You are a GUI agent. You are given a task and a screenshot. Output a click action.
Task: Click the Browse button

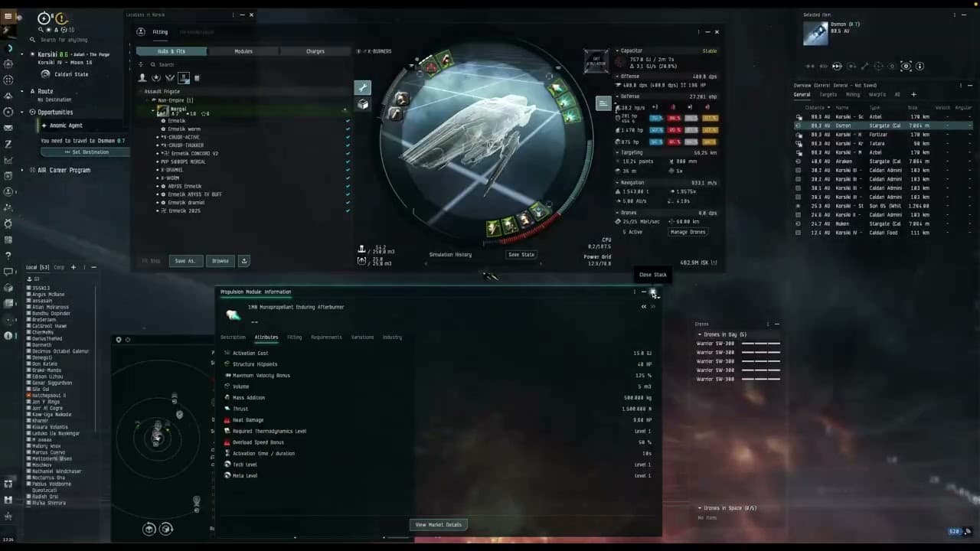point(220,261)
